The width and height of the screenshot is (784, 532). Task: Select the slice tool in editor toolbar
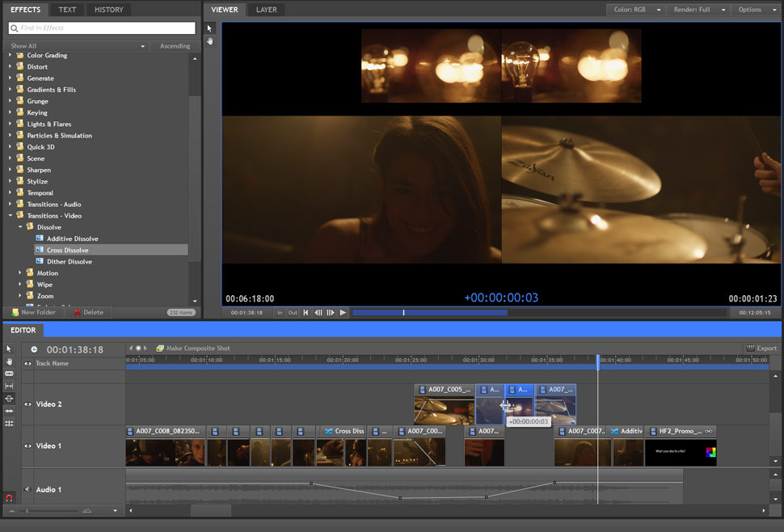tap(9, 374)
